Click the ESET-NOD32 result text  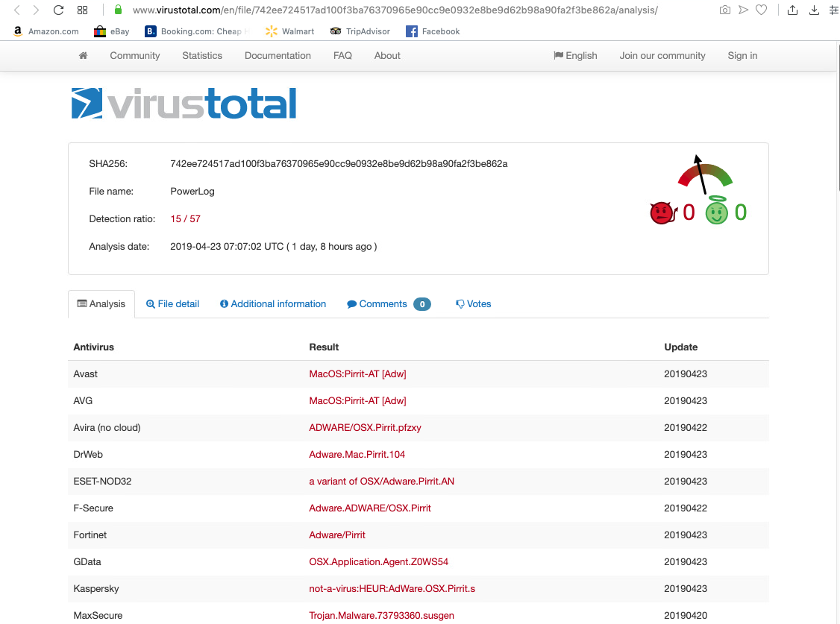(x=382, y=481)
